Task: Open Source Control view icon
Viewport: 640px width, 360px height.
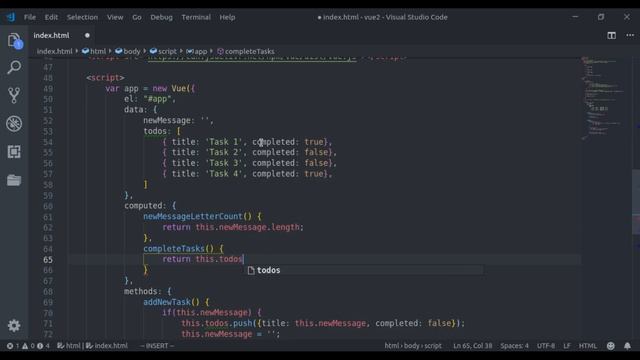Action: click(x=14, y=95)
